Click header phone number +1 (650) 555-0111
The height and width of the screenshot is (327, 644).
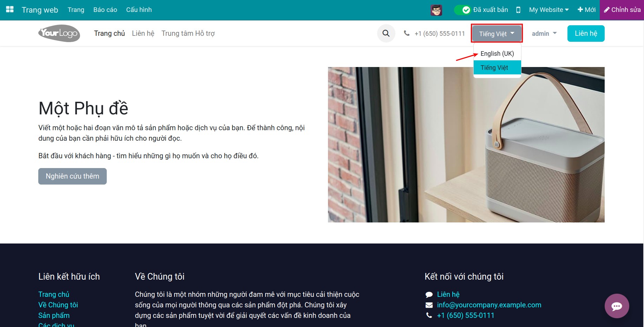pyautogui.click(x=440, y=34)
